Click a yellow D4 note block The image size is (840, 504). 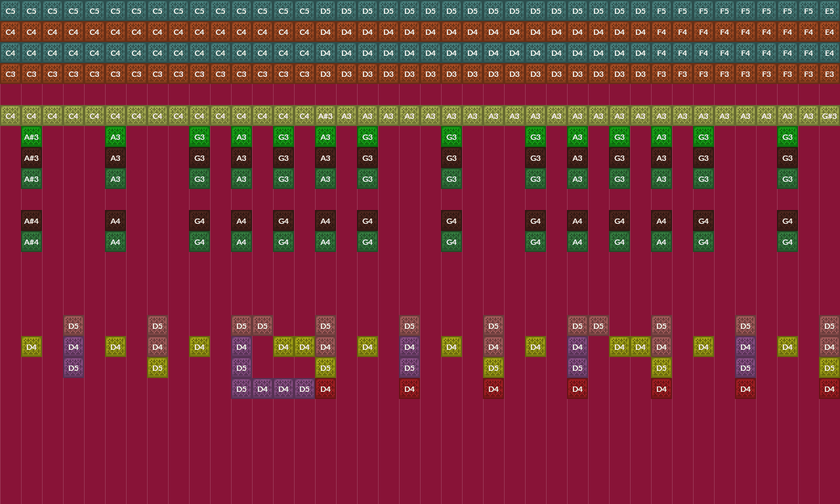[x=31, y=346]
